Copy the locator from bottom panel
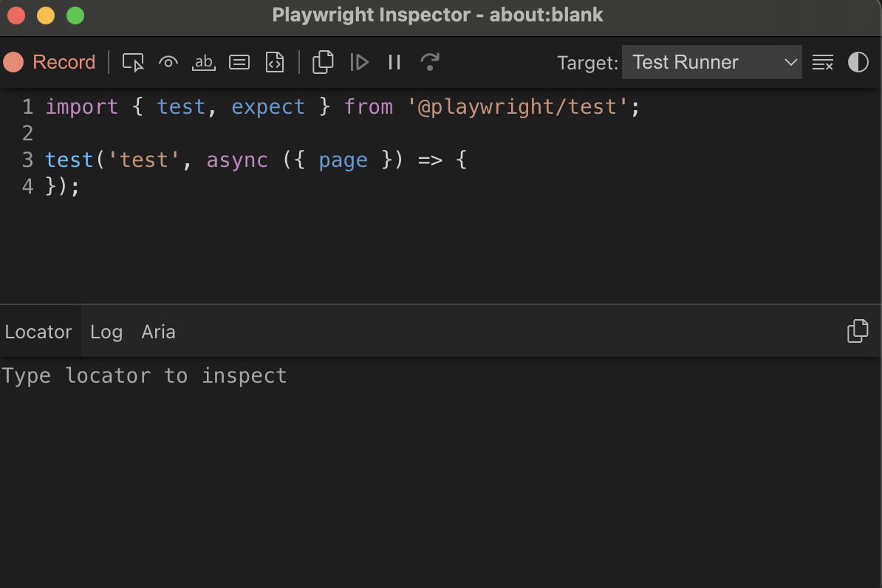This screenshot has width=882, height=588. [857, 332]
